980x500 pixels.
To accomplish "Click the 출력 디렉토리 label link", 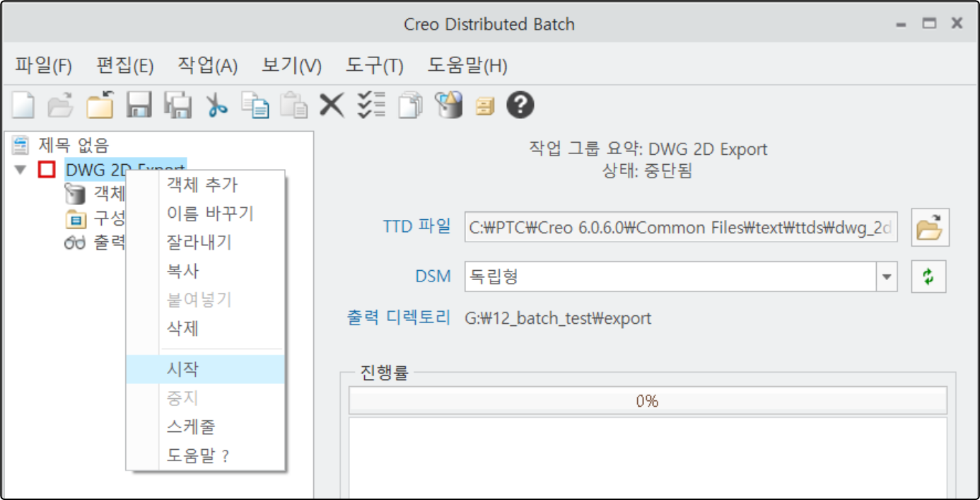I will pyautogui.click(x=399, y=318).
